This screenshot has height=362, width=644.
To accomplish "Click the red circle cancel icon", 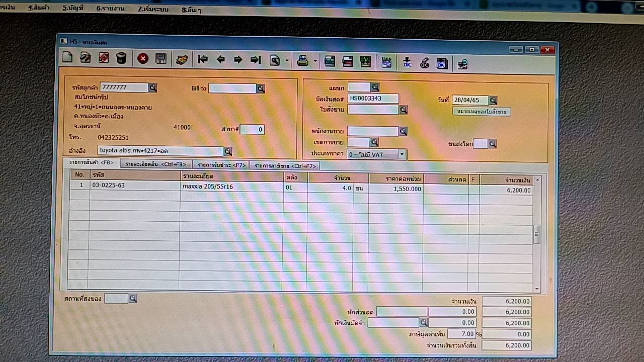I will (143, 59).
